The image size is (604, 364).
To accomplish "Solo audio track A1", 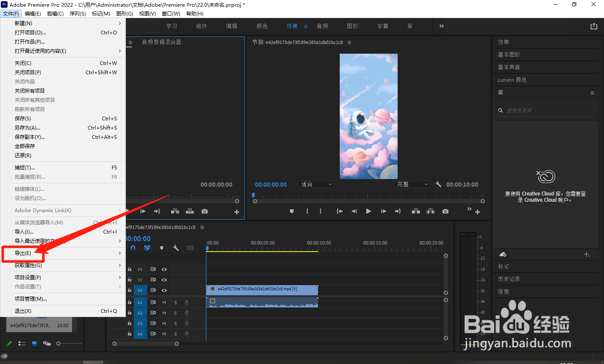I will [x=175, y=302].
